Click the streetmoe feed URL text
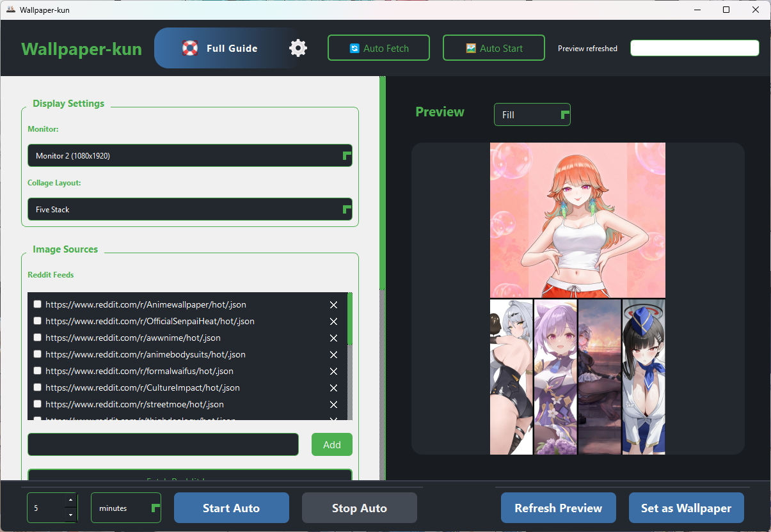 coord(134,404)
